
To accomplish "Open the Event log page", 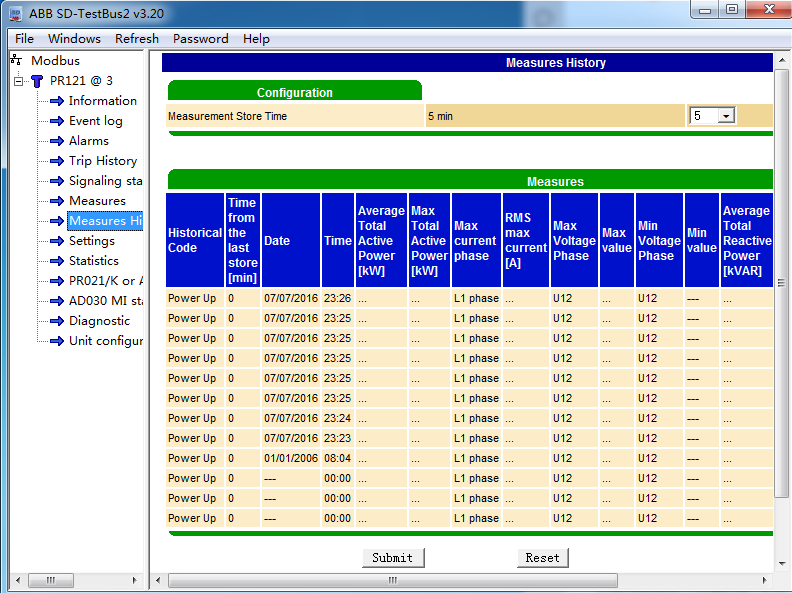I will click(95, 121).
